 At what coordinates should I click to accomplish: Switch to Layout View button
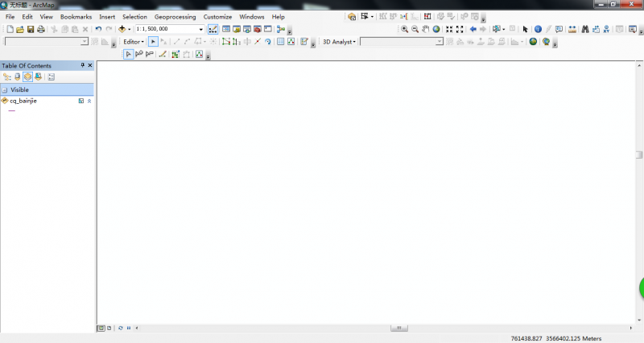109,329
